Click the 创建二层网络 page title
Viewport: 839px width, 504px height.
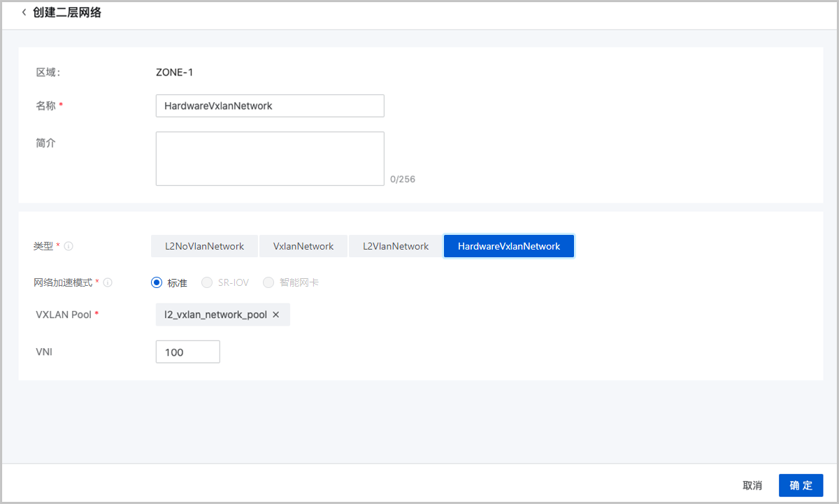66,12
